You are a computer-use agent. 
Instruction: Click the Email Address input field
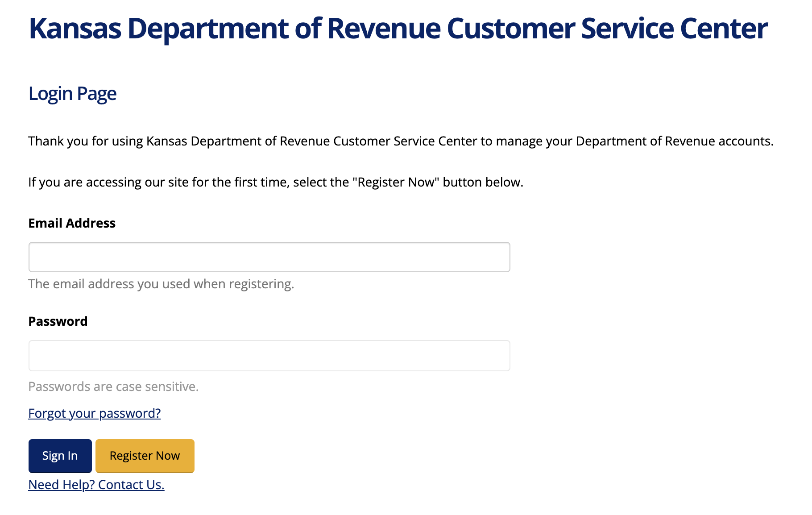tap(269, 257)
